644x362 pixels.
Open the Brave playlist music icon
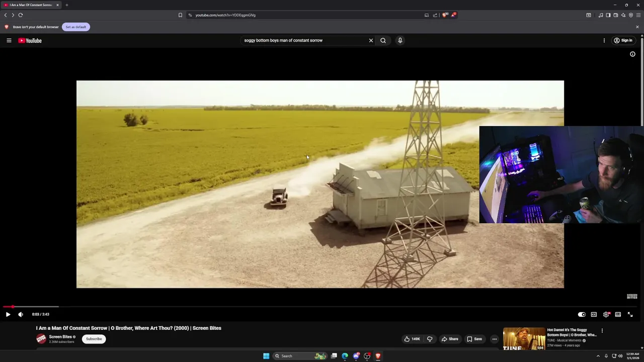[x=600, y=15]
